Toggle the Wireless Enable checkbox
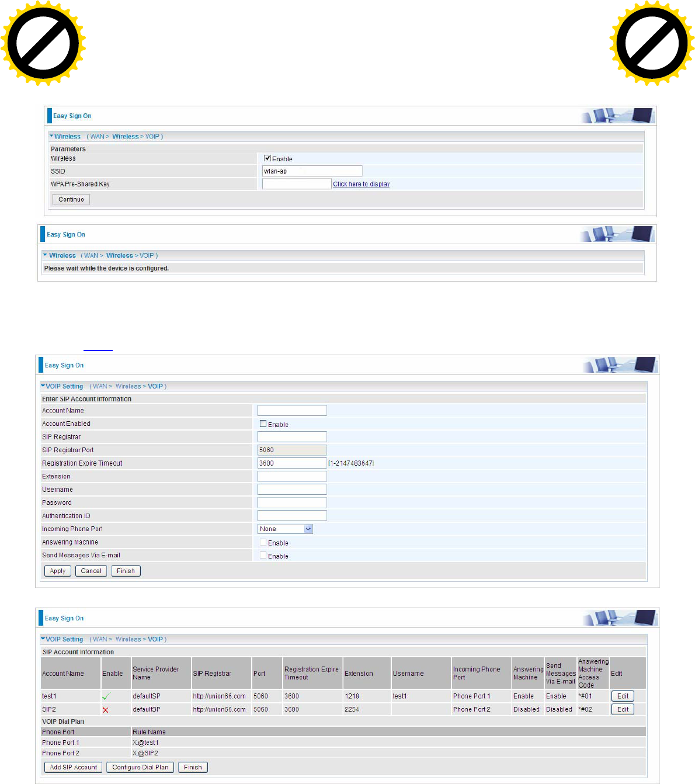The image size is (695, 784). pos(267,158)
